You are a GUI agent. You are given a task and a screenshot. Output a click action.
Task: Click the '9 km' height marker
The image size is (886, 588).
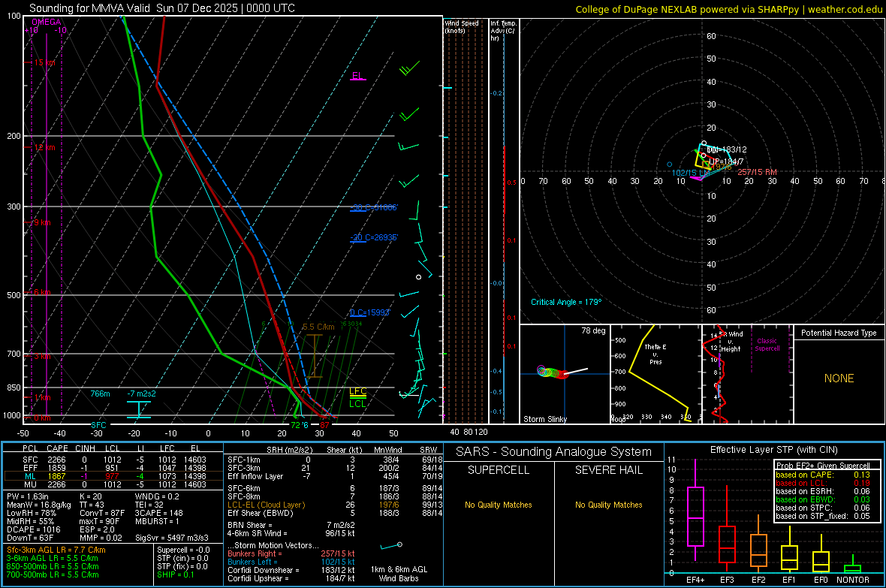(x=42, y=223)
